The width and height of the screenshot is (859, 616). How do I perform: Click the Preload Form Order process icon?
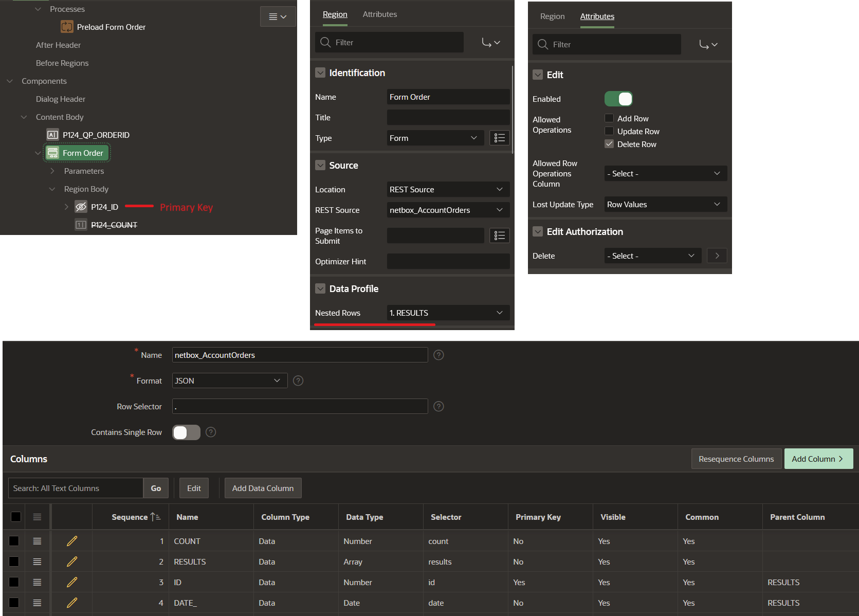67,27
